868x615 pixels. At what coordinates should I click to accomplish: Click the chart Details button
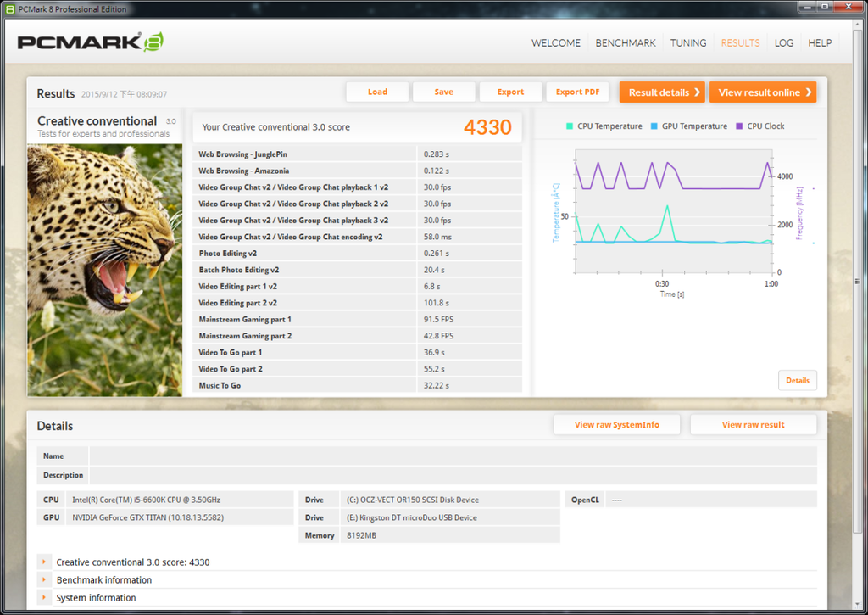coord(797,381)
